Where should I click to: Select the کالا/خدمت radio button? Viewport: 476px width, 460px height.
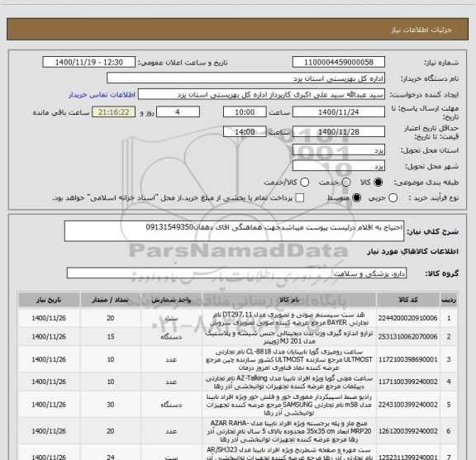[x=304, y=183]
